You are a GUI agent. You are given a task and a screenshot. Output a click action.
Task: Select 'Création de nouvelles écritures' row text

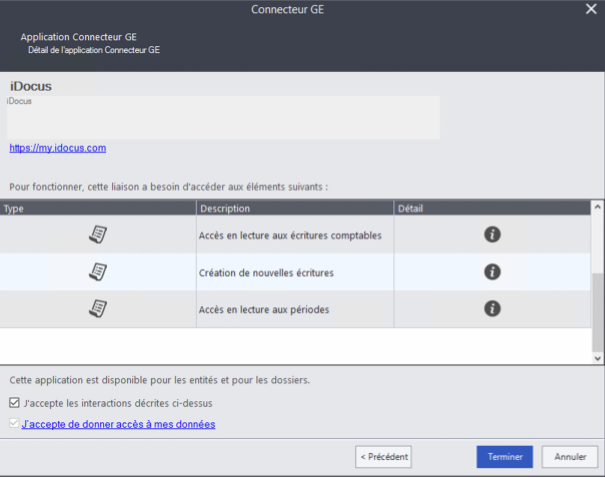pos(266,273)
